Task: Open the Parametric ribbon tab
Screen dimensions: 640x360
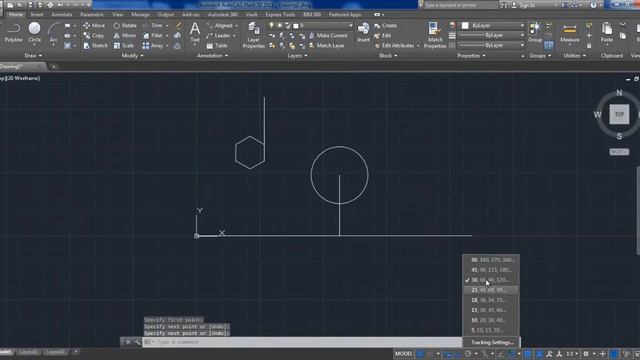Action: 92,14
